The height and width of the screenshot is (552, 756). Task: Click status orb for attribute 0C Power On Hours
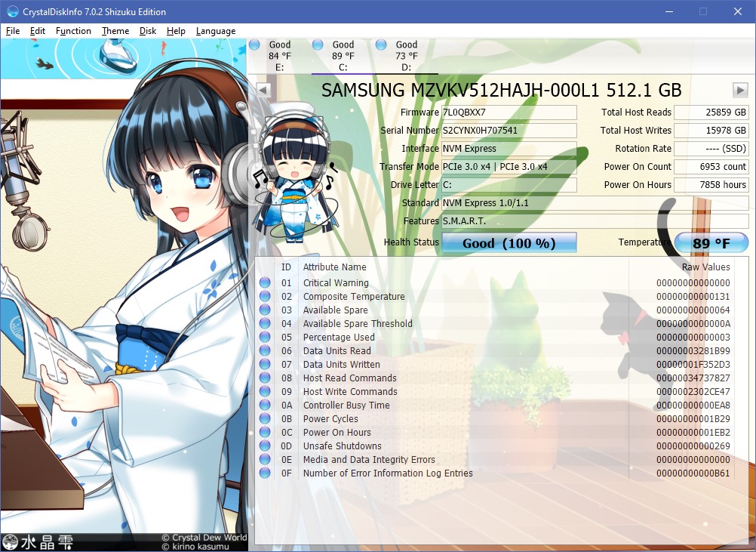click(x=265, y=433)
